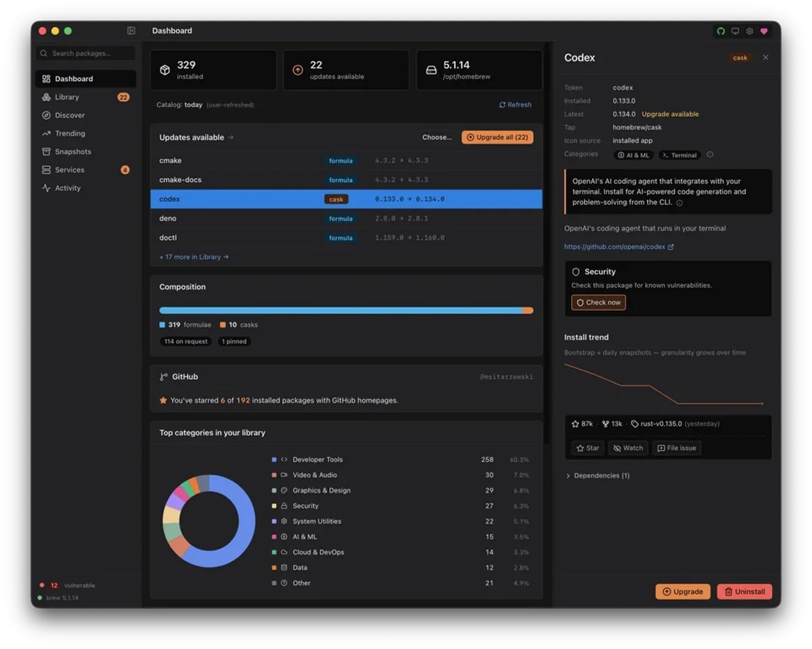Click the Library badge showing 22
This screenshot has width=812, height=649.
point(123,97)
